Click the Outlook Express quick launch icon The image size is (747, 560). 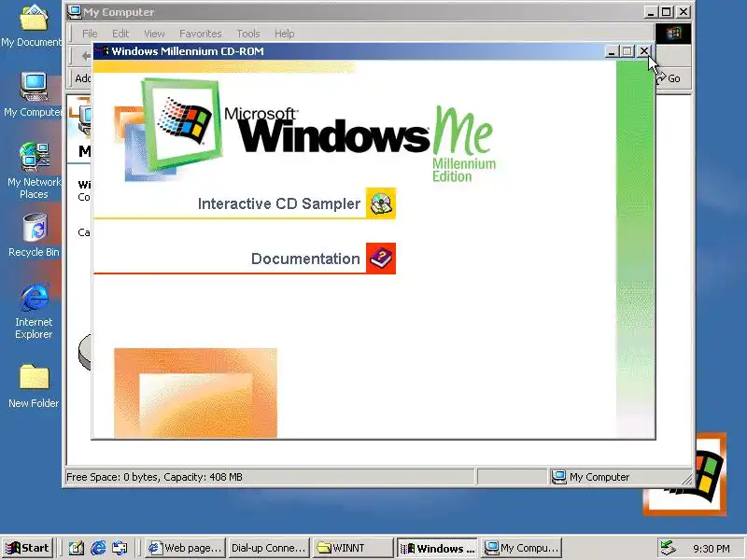120,548
